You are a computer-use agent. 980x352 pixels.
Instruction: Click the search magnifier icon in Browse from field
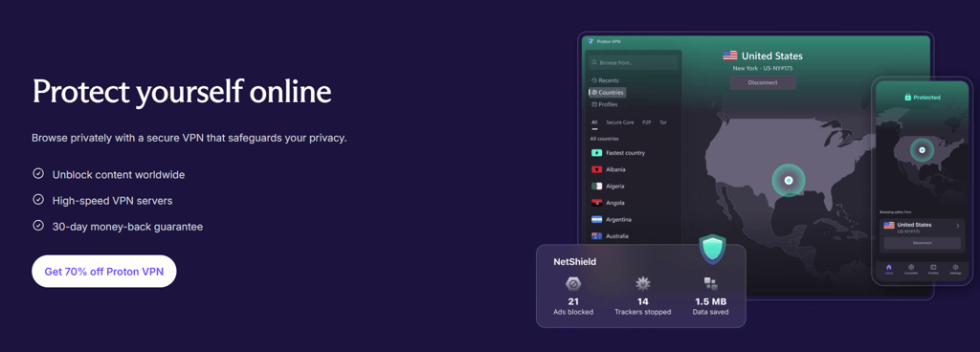click(594, 62)
